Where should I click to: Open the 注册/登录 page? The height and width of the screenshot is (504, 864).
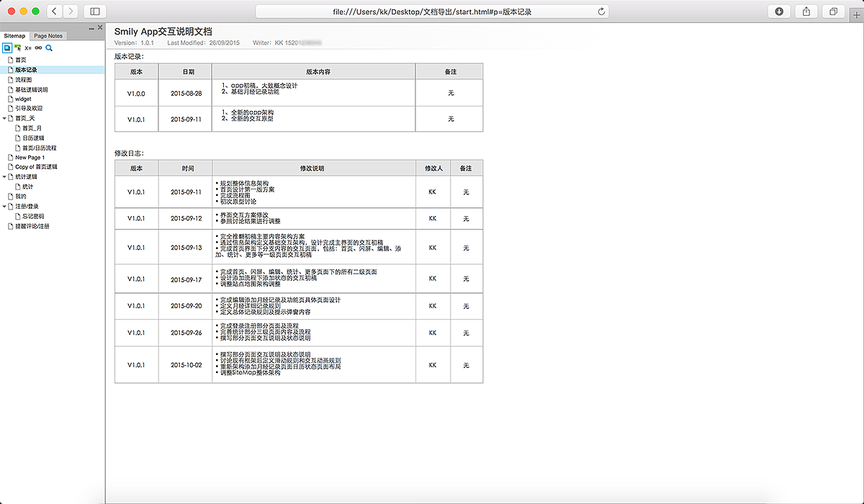click(x=27, y=206)
